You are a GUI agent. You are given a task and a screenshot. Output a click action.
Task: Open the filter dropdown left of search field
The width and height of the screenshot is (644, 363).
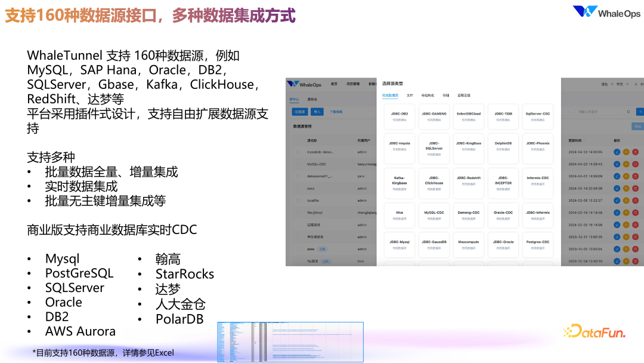tap(568, 112)
